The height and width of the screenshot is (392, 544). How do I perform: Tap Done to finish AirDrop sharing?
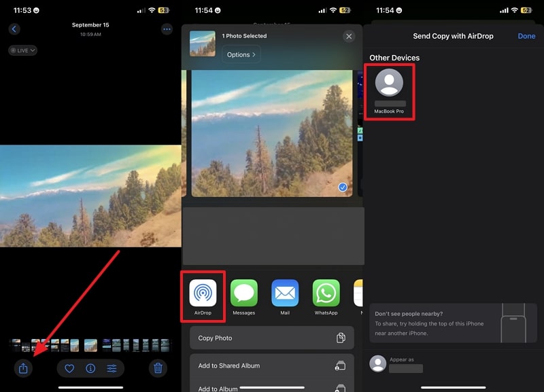point(526,36)
